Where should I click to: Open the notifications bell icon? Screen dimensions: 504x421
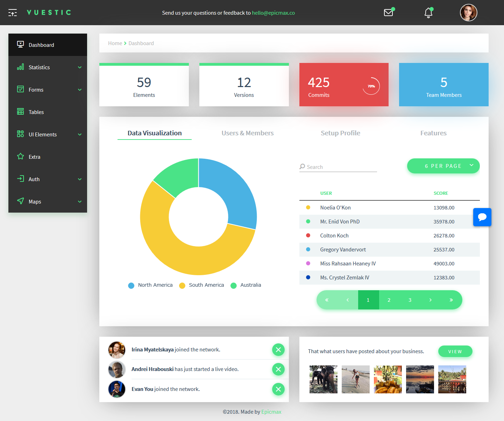pyautogui.click(x=428, y=13)
